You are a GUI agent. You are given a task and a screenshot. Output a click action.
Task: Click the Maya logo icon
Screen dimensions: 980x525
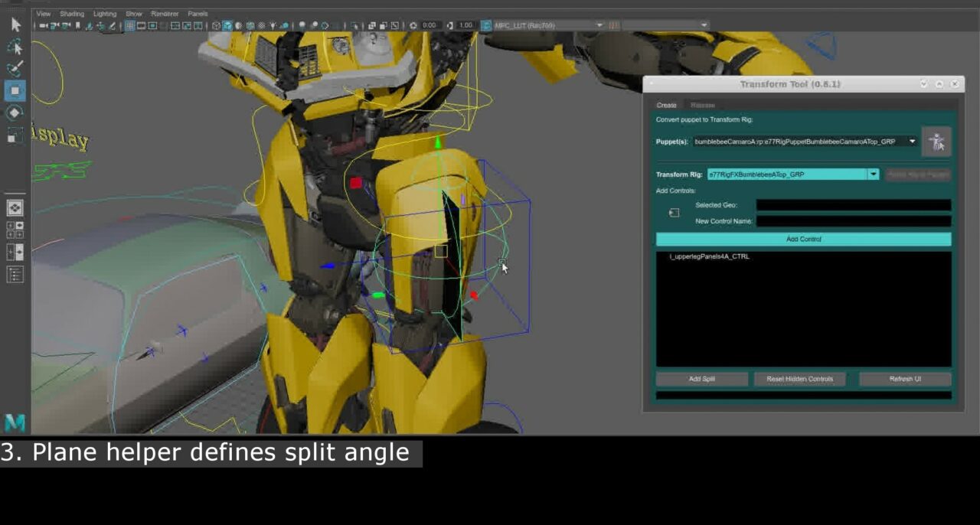[x=15, y=422]
